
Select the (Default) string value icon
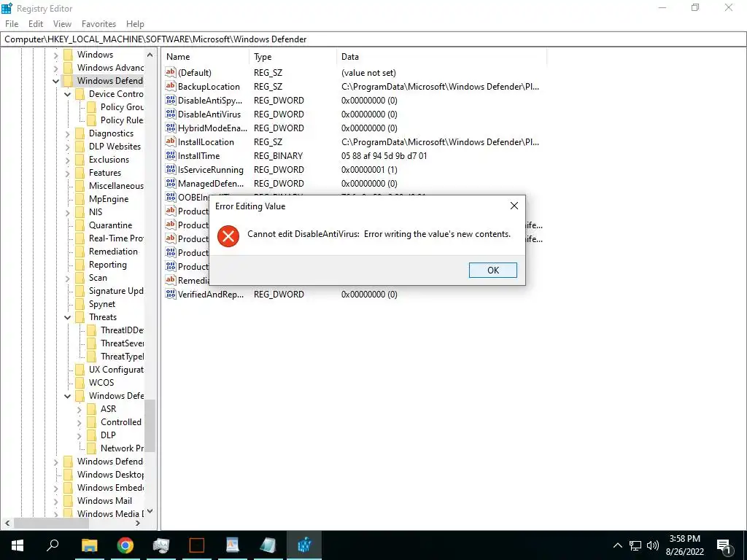pyautogui.click(x=170, y=72)
